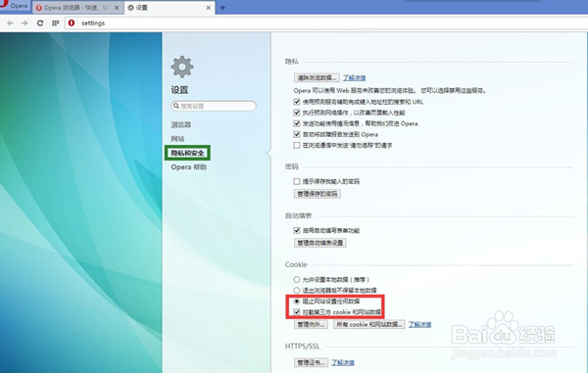
Task: Click the 清除浏览数据 button
Action: 317,78
